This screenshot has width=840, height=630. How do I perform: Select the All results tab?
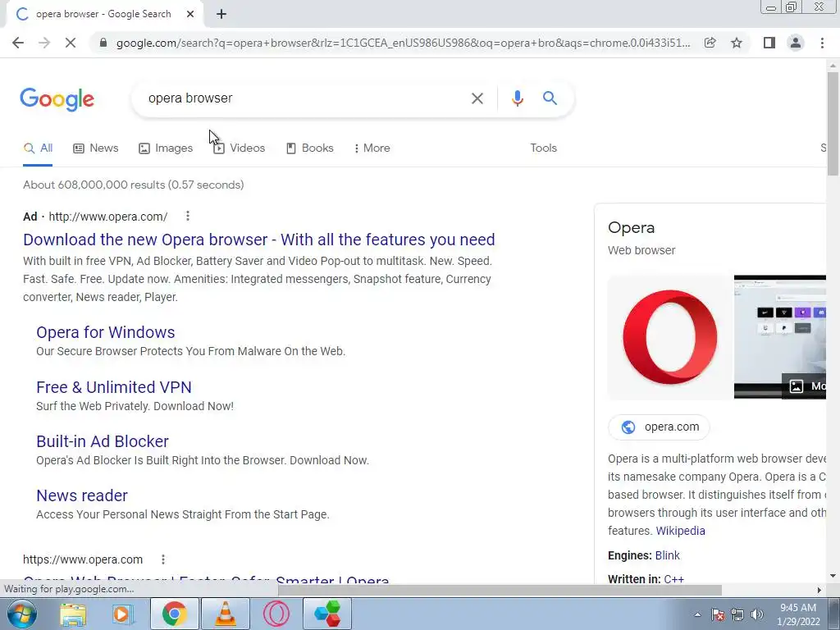coord(38,148)
